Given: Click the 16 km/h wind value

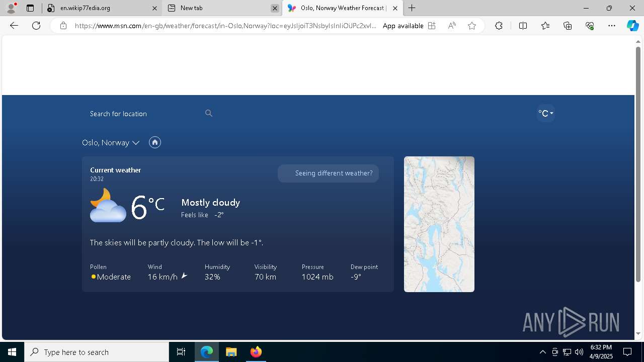Looking at the screenshot, I should [x=163, y=277].
